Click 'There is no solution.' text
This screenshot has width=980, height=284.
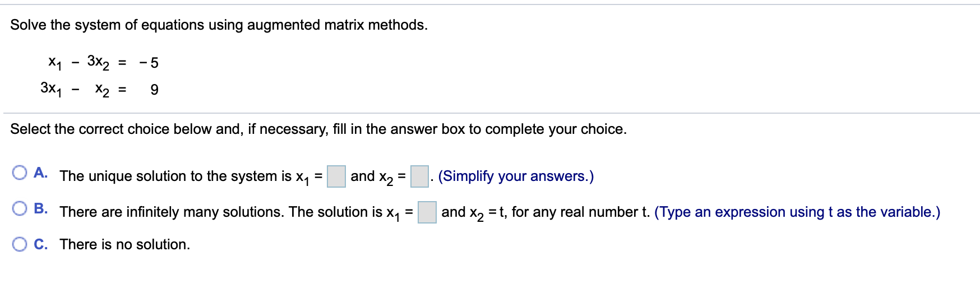125,244
